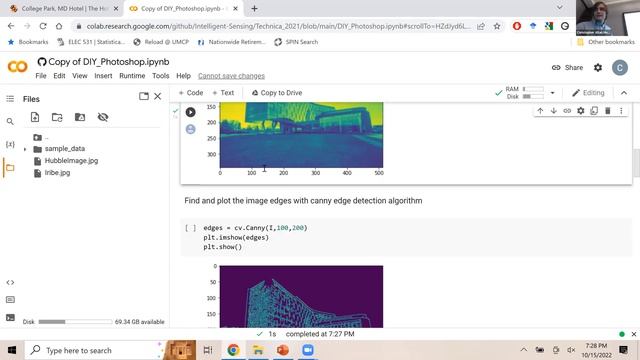Click the Cannot save changes link
The image size is (640, 360).
[231, 76]
